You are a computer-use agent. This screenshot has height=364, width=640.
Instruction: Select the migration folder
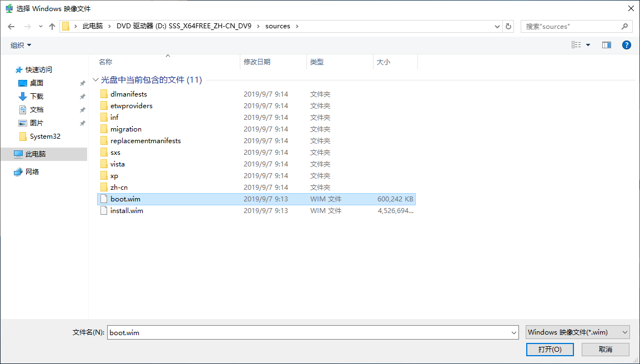[256, 129]
